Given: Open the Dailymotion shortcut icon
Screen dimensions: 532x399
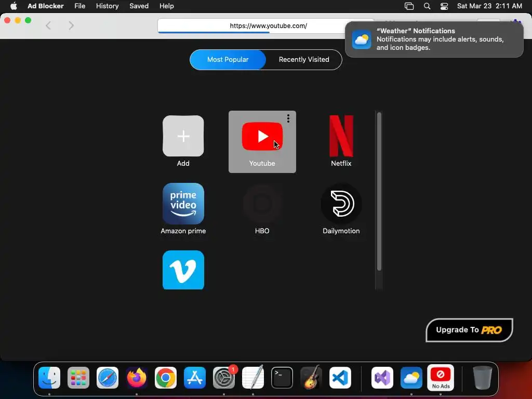Looking at the screenshot, I should click(341, 204).
